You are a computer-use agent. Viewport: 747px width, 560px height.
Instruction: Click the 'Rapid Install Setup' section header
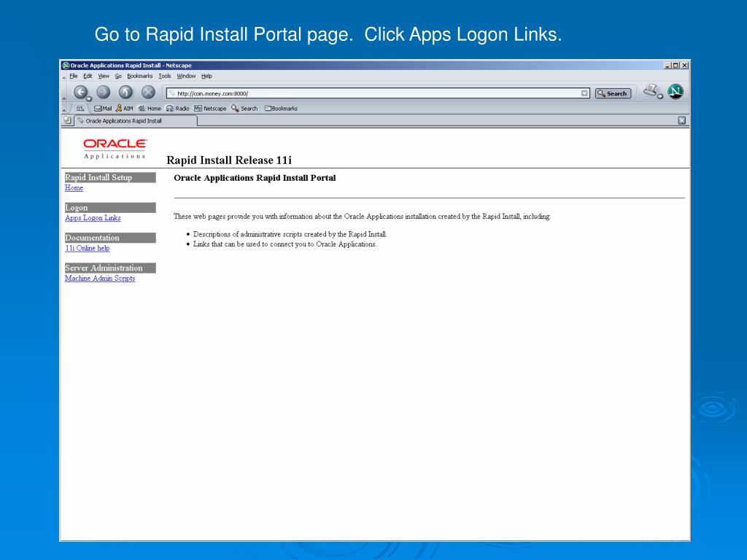110,177
